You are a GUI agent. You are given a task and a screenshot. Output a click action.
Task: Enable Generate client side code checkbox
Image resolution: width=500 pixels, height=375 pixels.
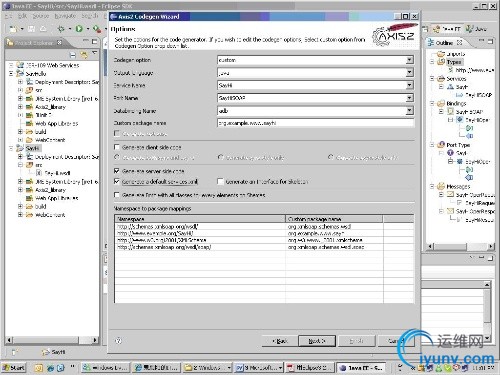coord(117,147)
